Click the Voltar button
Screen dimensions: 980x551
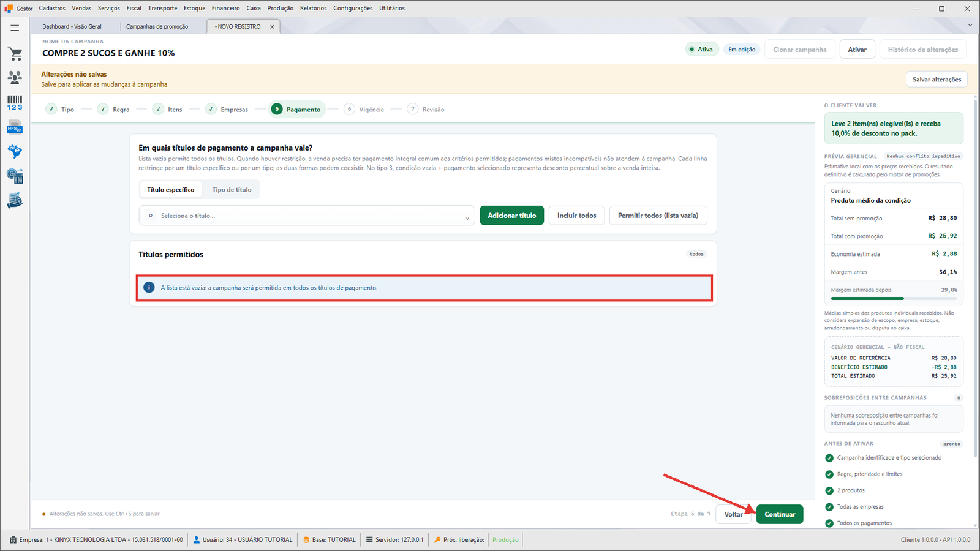[x=733, y=514]
